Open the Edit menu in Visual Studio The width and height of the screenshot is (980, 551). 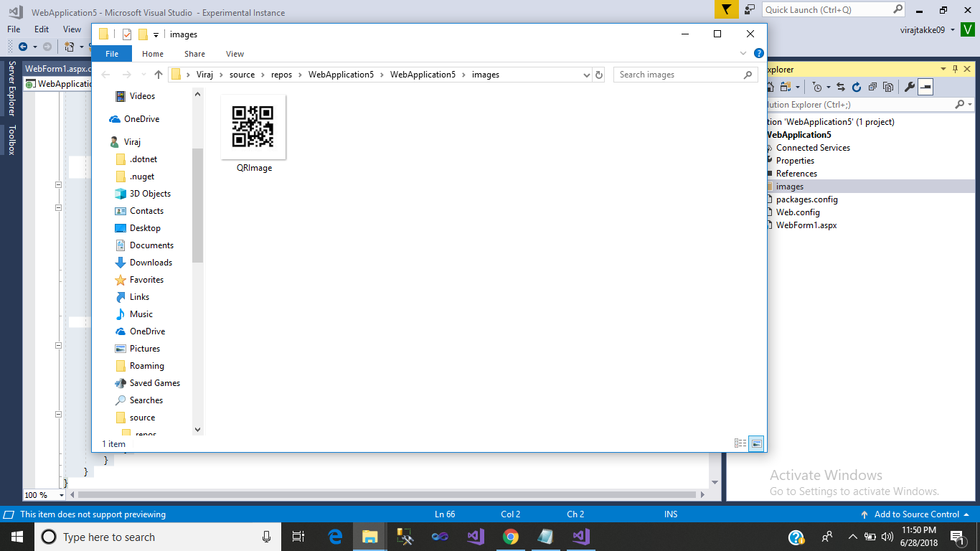(x=41, y=29)
